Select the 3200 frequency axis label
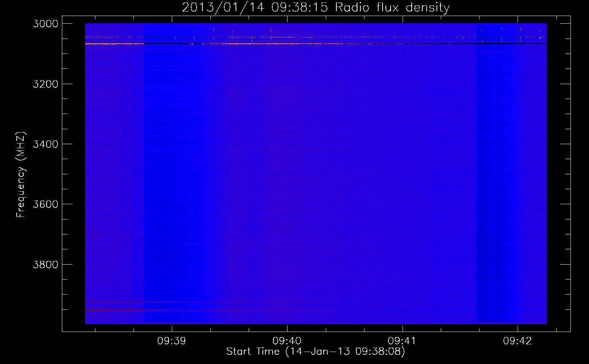 click(46, 84)
